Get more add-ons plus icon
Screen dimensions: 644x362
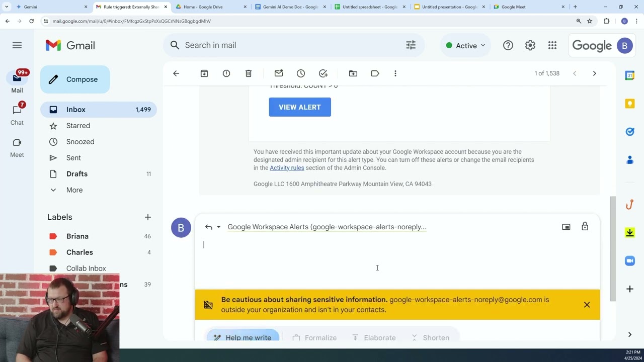[x=630, y=289]
